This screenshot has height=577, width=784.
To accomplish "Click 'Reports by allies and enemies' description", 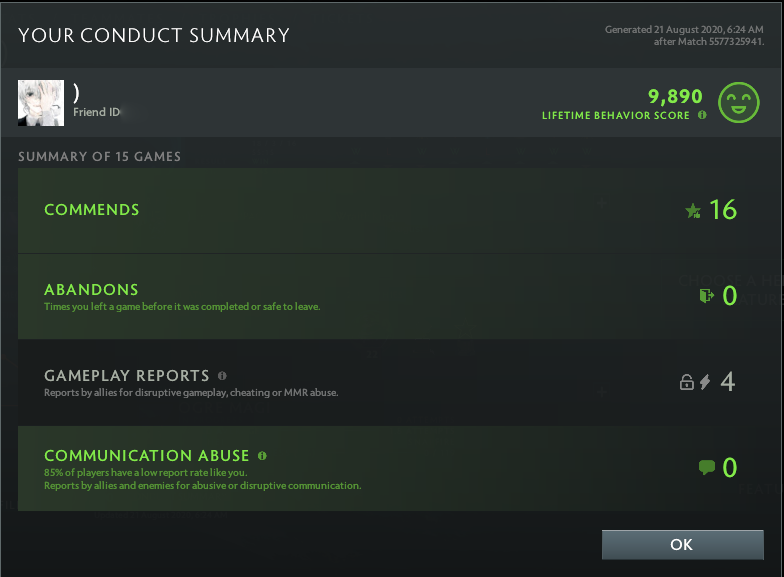I will click(x=202, y=486).
